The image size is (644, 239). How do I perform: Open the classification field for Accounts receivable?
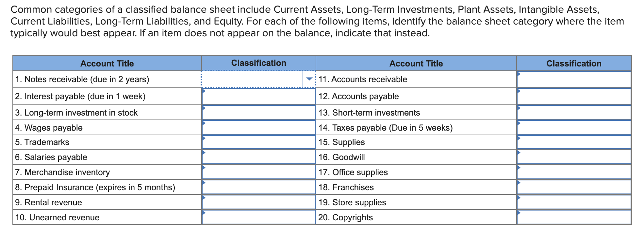click(x=573, y=79)
